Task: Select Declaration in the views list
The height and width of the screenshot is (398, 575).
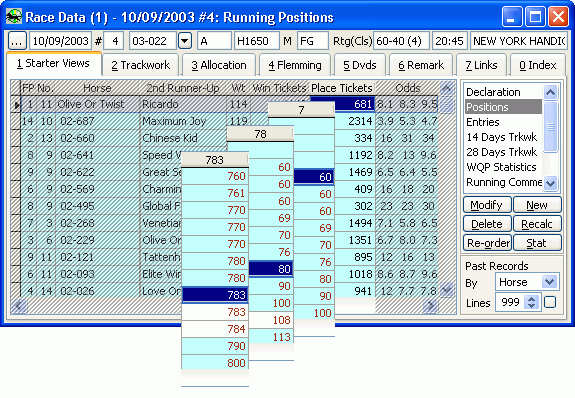Action: click(503, 92)
